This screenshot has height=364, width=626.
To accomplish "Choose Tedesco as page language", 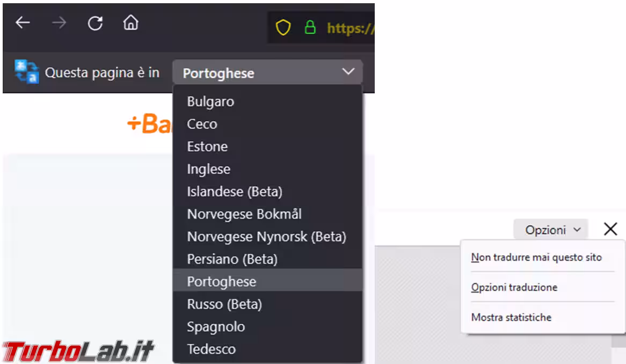I will [211, 350].
